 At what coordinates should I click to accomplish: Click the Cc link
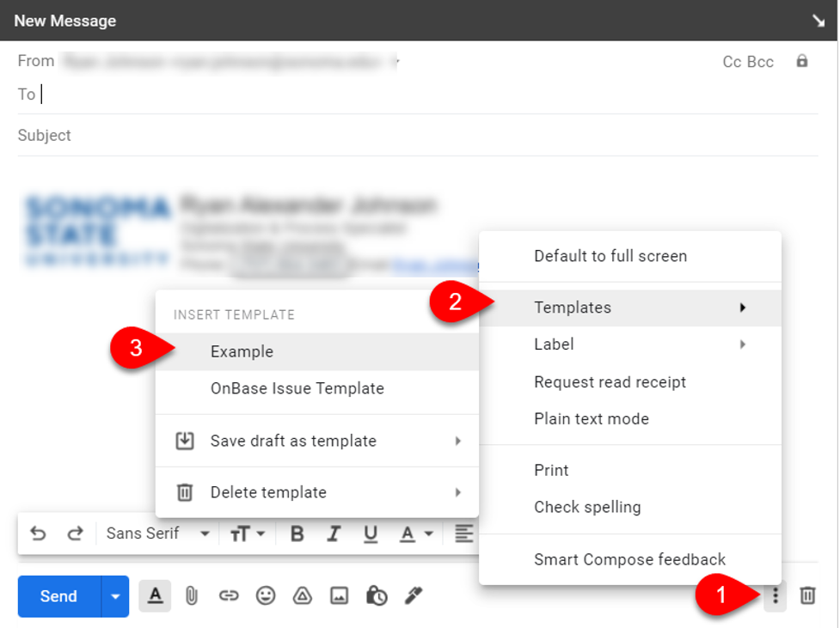click(x=733, y=62)
